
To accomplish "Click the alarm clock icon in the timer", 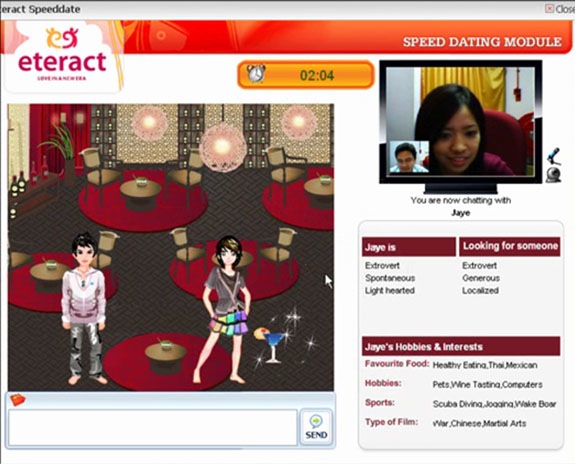I will click(256, 73).
